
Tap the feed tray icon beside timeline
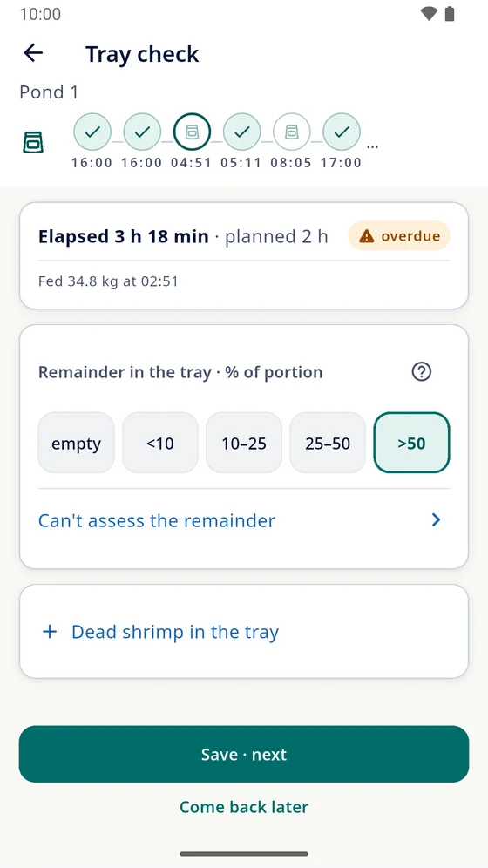click(x=33, y=142)
